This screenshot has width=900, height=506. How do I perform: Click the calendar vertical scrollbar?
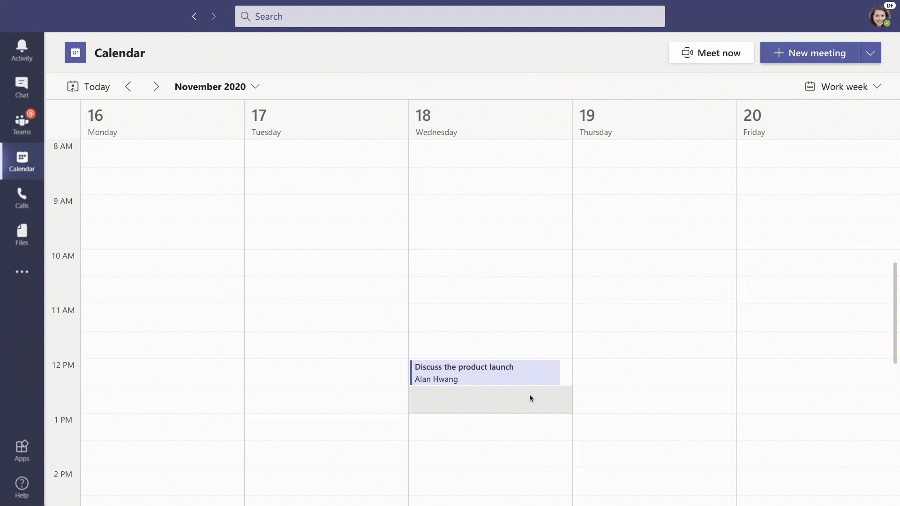point(894,312)
